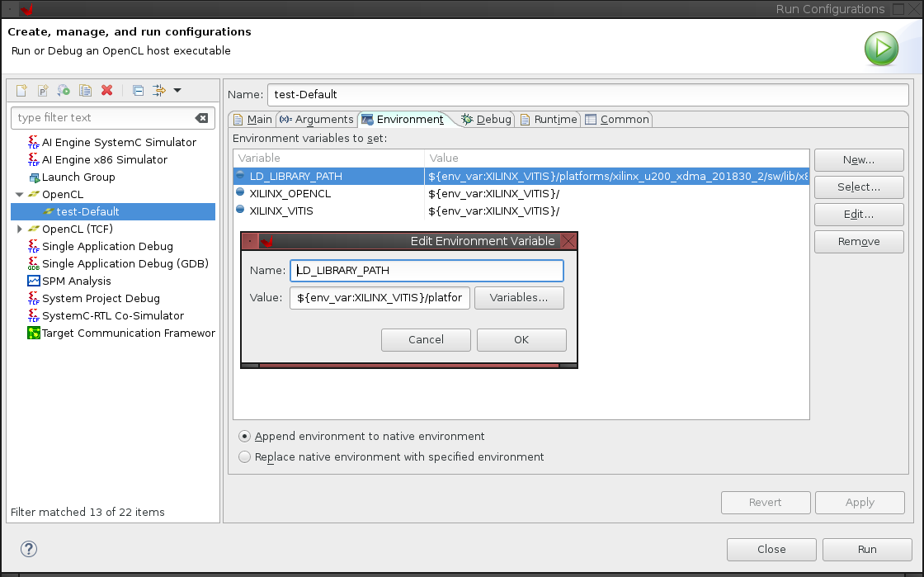Viewport: 924px width, 577px height.
Task: Switch to the Arguments tab
Action: click(x=317, y=120)
